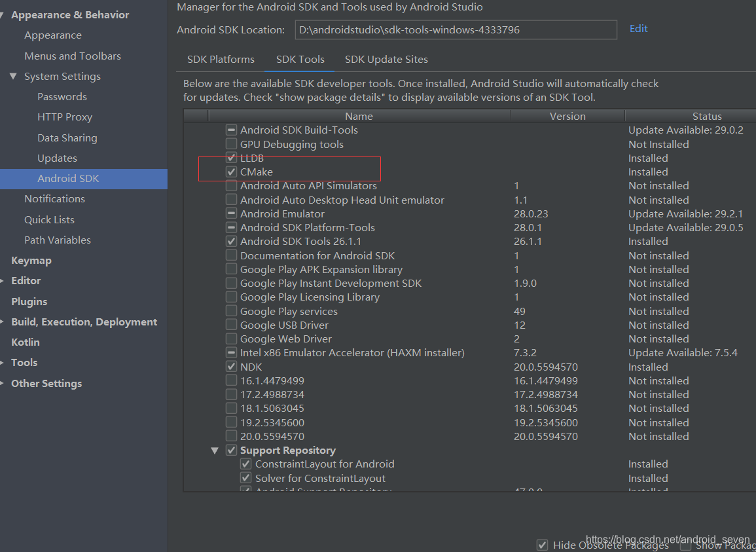Open Data Sharing settings

[x=67, y=138]
